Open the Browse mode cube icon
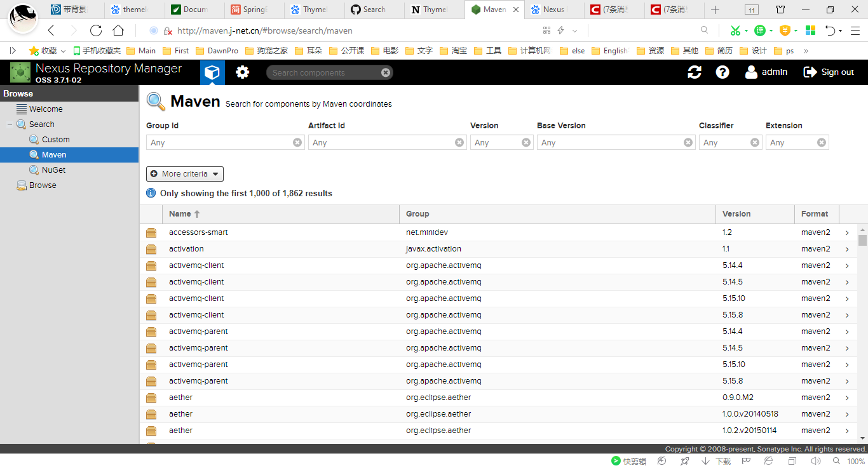The image size is (868, 468). click(212, 72)
